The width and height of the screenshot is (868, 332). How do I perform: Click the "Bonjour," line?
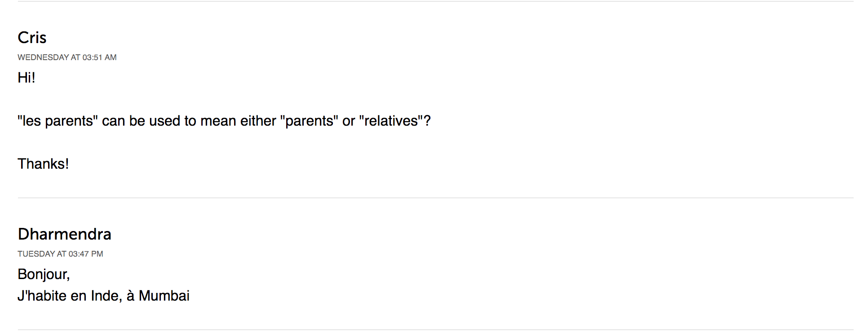[x=44, y=274]
